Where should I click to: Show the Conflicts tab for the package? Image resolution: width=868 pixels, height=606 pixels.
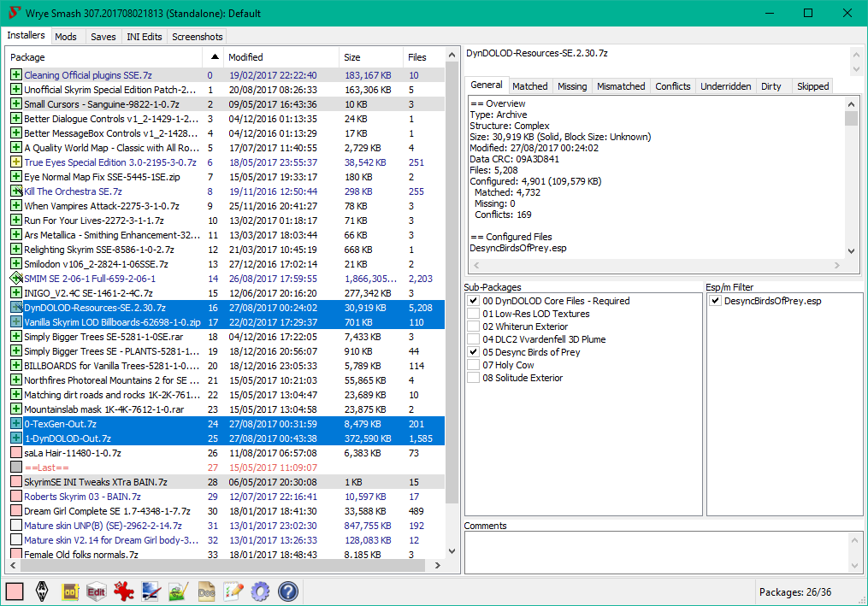672,86
